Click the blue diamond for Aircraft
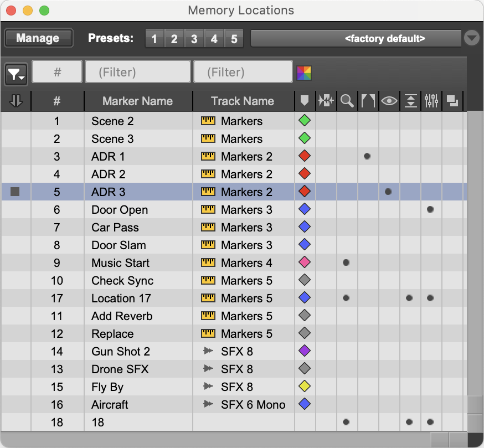The image size is (484, 448). coord(305,404)
